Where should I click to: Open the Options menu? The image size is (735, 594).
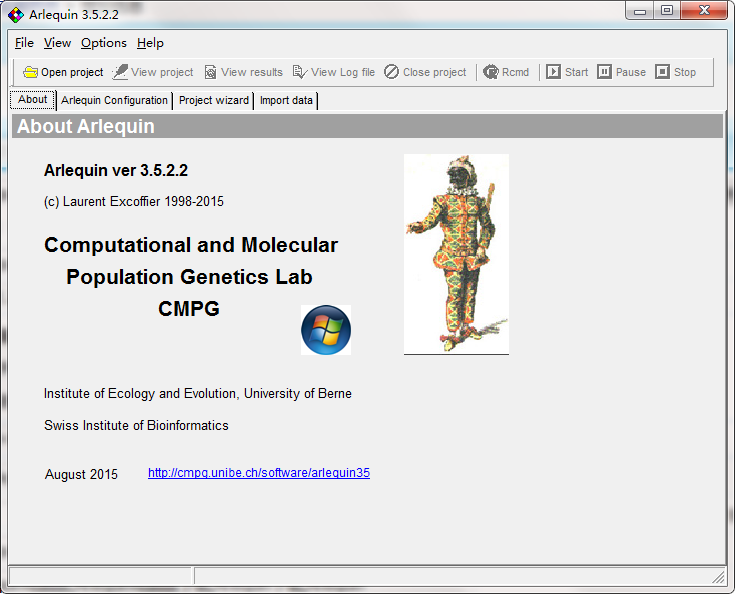click(104, 43)
